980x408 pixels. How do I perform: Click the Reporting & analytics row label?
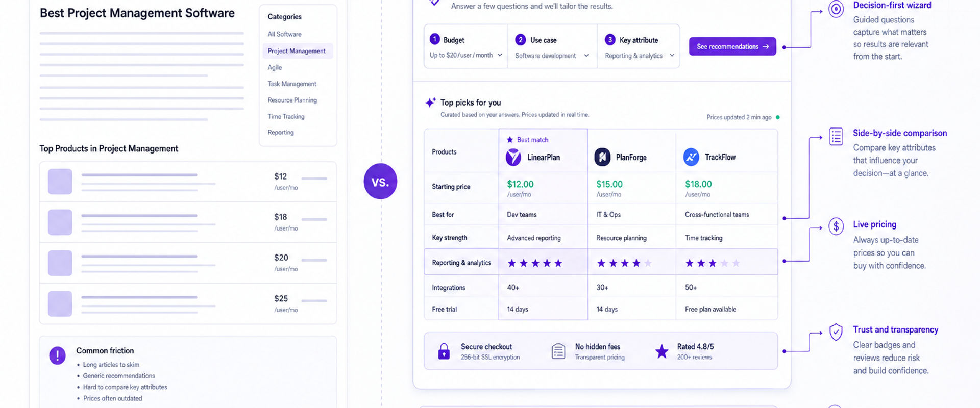461,263
